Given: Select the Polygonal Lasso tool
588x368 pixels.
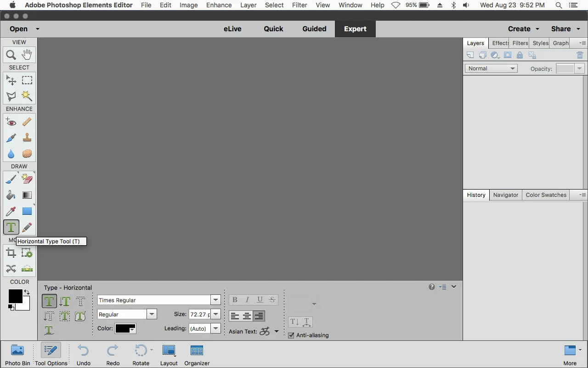Looking at the screenshot, I should [x=11, y=96].
